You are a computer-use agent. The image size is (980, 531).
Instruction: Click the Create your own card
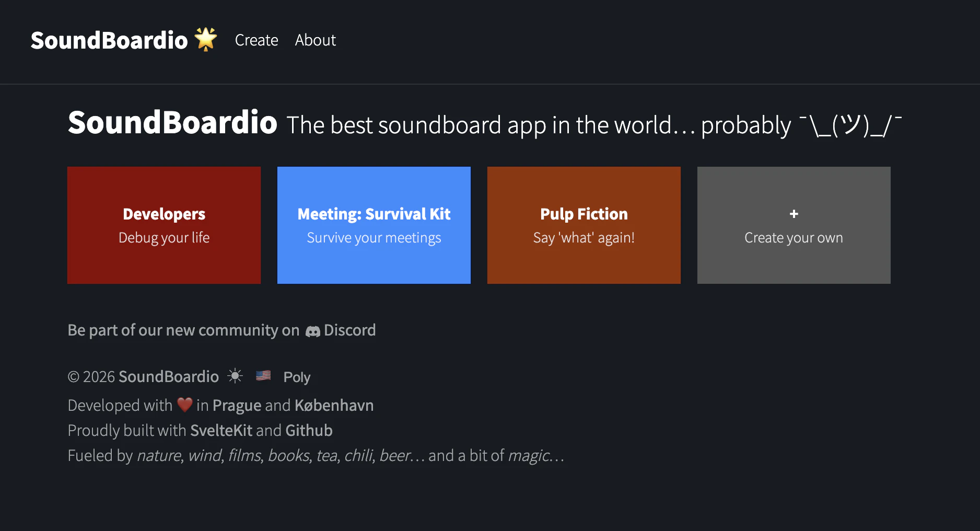tap(794, 225)
